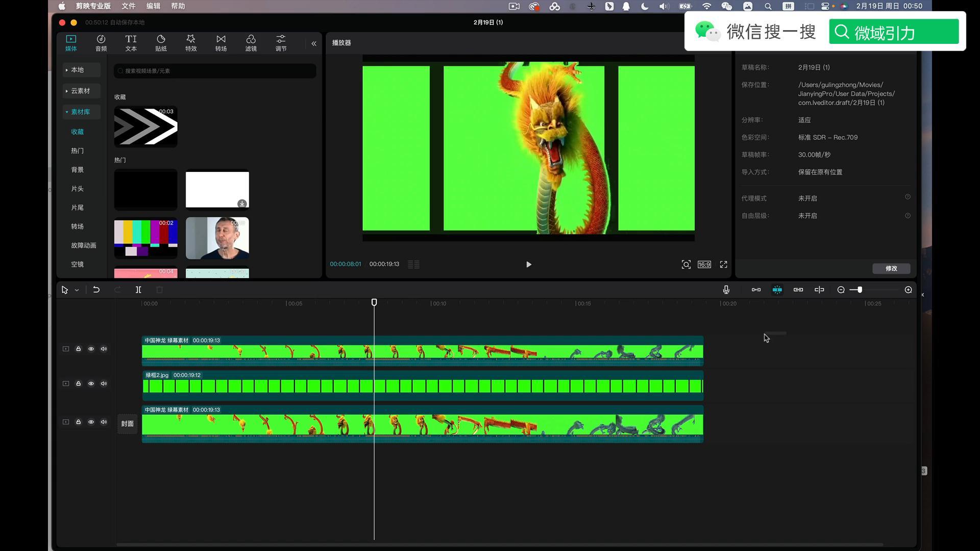The width and height of the screenshot is (980, 551).
Task: Collapse the media panel with double chevron
Action: [314, 44]
